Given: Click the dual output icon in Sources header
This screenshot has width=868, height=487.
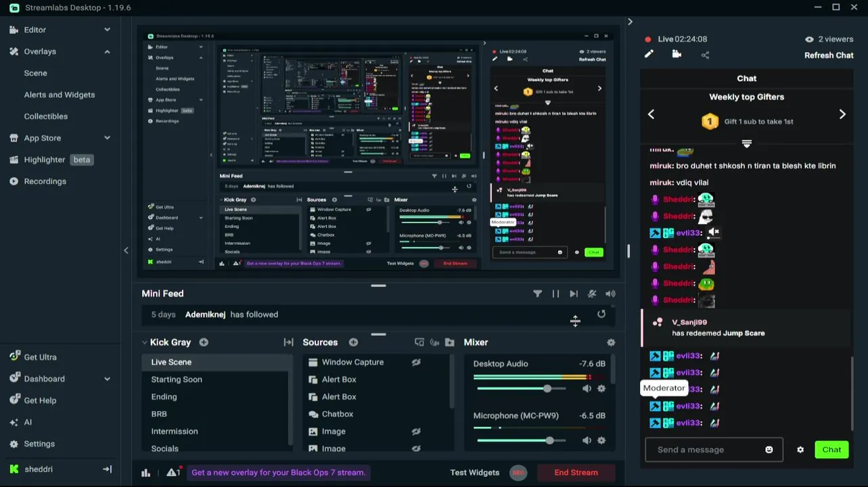Looking at the screenshot, I should 419,342.
